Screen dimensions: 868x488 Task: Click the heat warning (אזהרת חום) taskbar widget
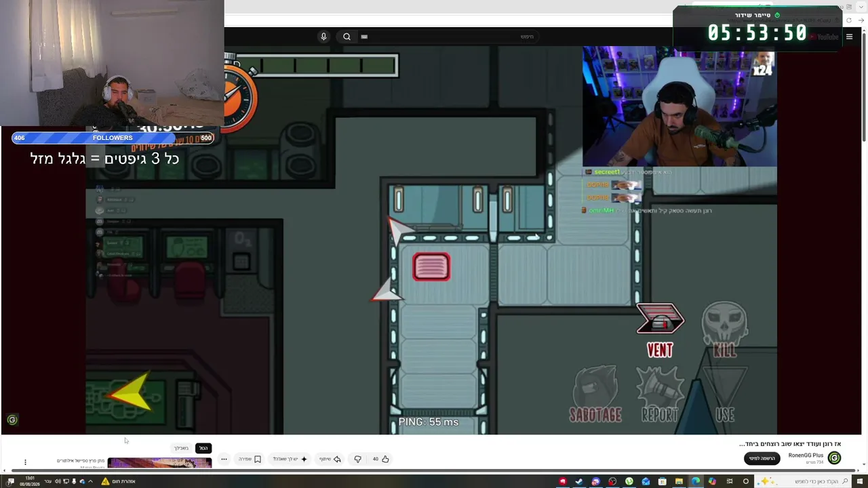click(x=119, y=481)
